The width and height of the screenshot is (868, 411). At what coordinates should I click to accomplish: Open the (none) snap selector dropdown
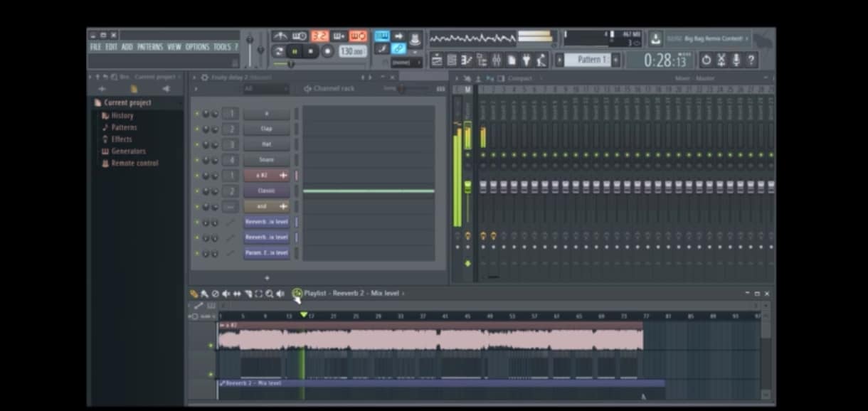[x=406, y=62]
